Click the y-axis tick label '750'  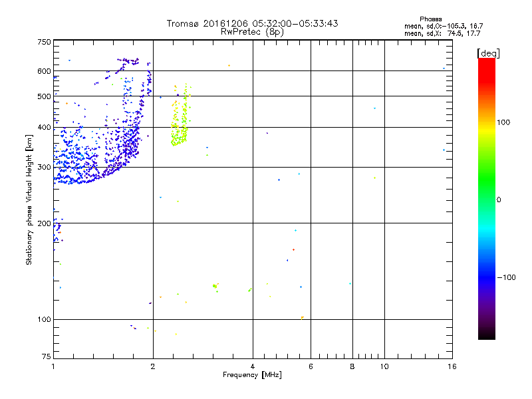[x=44, y=42]
